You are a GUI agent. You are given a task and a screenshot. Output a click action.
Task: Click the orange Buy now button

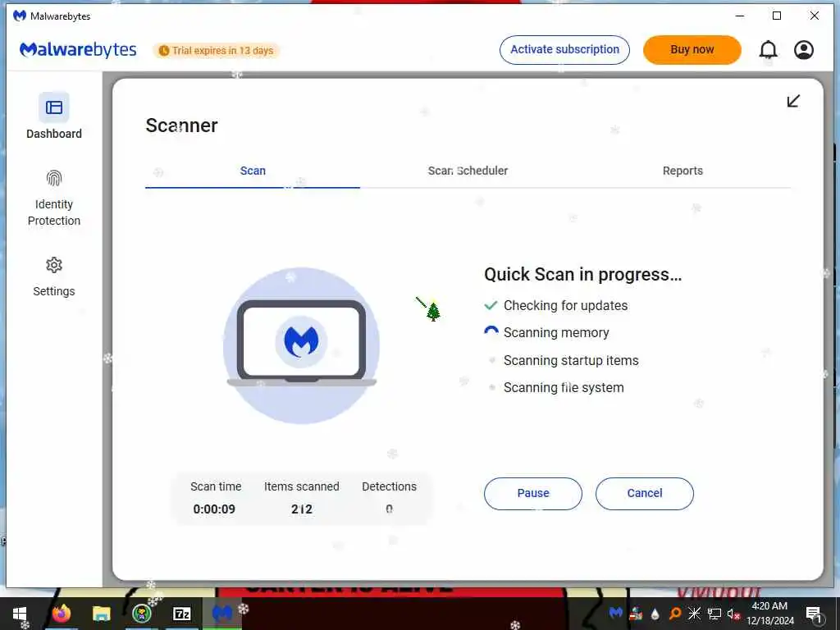[x=692, y=50]
